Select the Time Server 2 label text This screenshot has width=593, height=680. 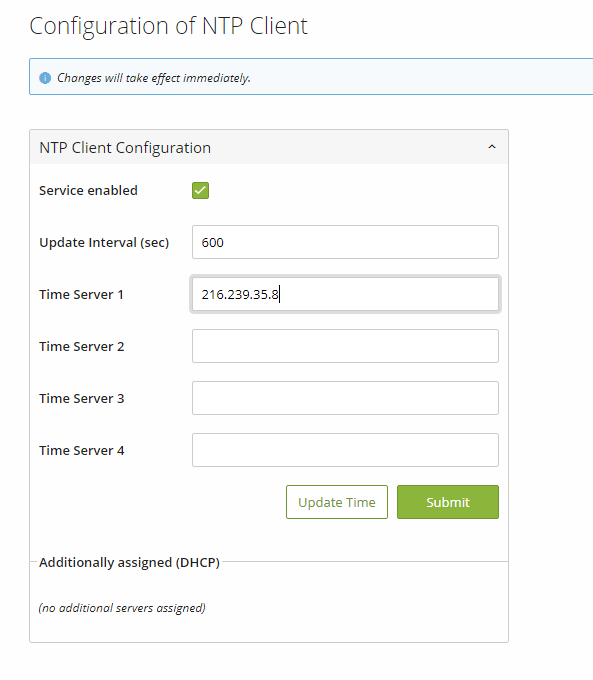82,347
